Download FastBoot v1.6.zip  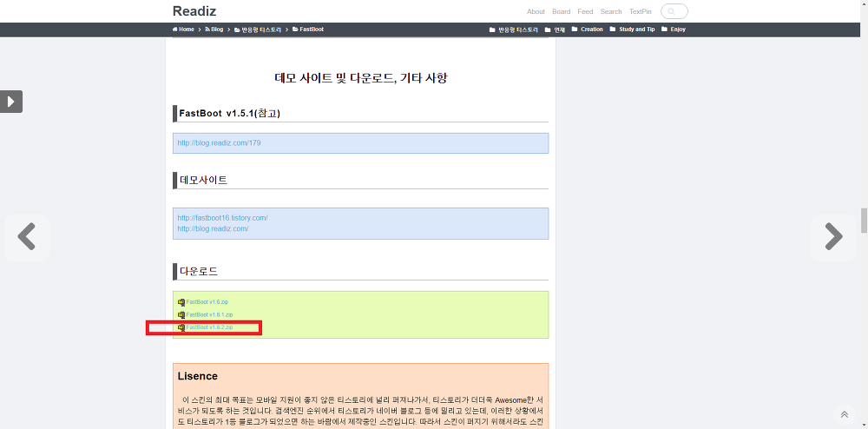click(207, 302)
